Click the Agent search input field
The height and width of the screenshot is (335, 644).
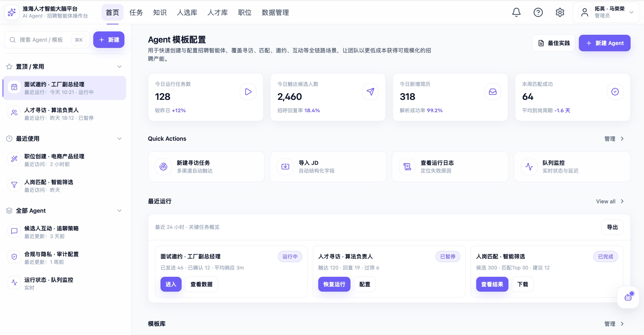tap(43, 40)
